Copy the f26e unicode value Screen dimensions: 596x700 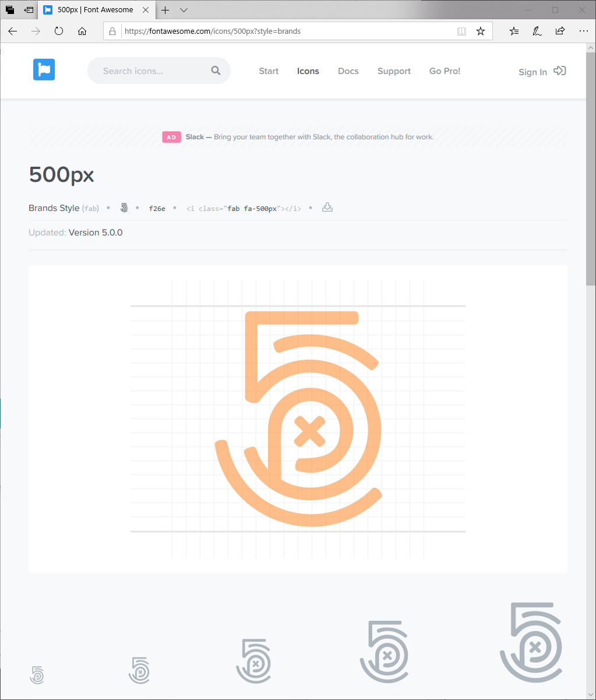[x=157, y=208]
